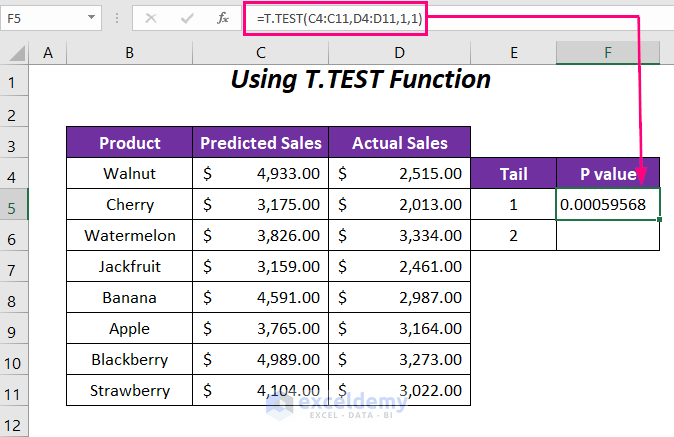The width and height of the screenshot is (674, 437).
Task: Expand the Name Box dropdown arrow
Action: click(91, 18)
